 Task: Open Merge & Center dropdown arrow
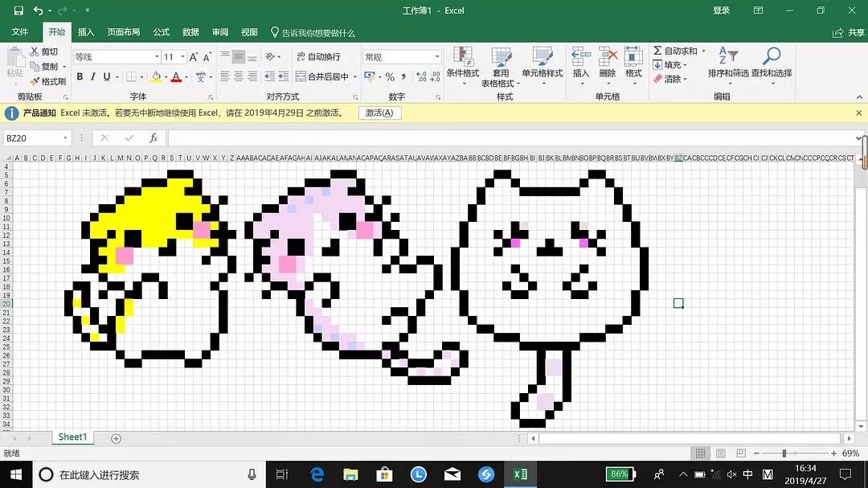click(355, 76)
